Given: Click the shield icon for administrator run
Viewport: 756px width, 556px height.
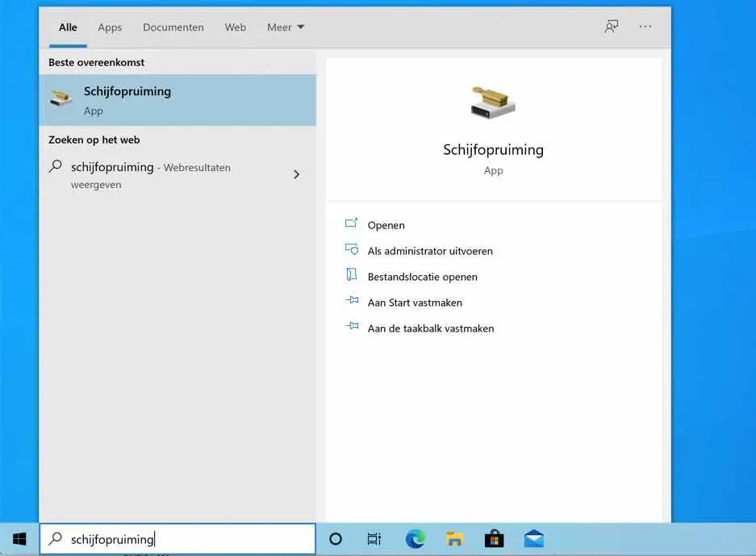Looking at the screenshot, I should (352, 249).
